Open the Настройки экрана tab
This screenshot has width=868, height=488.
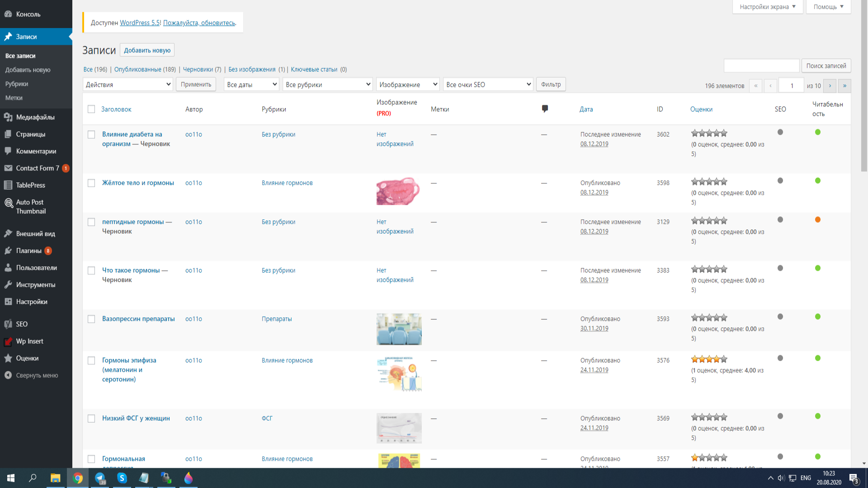[767, 7]
